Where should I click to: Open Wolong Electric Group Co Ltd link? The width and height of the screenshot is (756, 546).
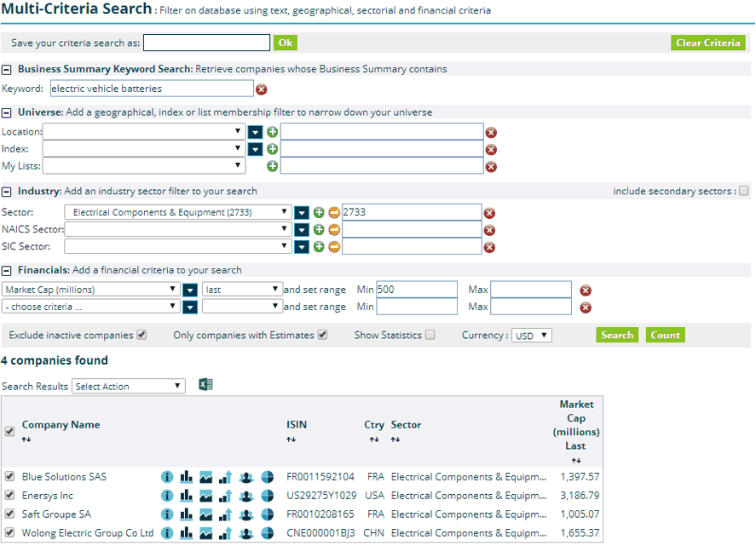point(88,533)
